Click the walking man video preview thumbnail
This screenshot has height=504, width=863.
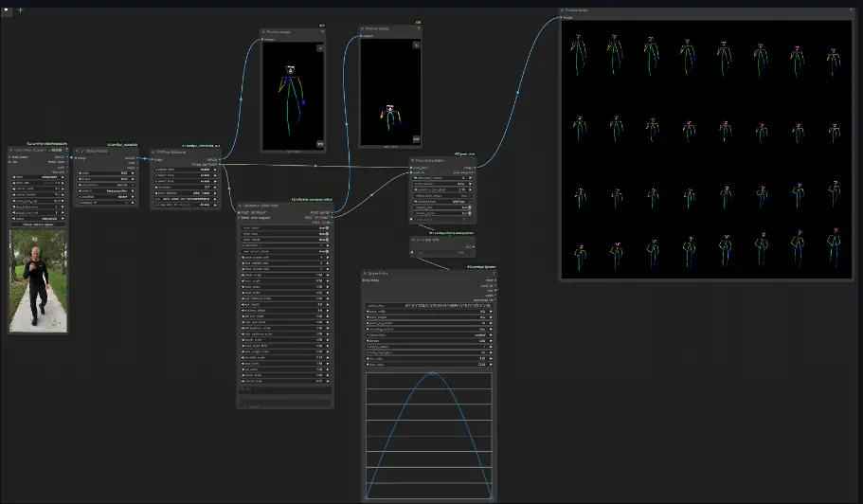click(x=38, y=280)
